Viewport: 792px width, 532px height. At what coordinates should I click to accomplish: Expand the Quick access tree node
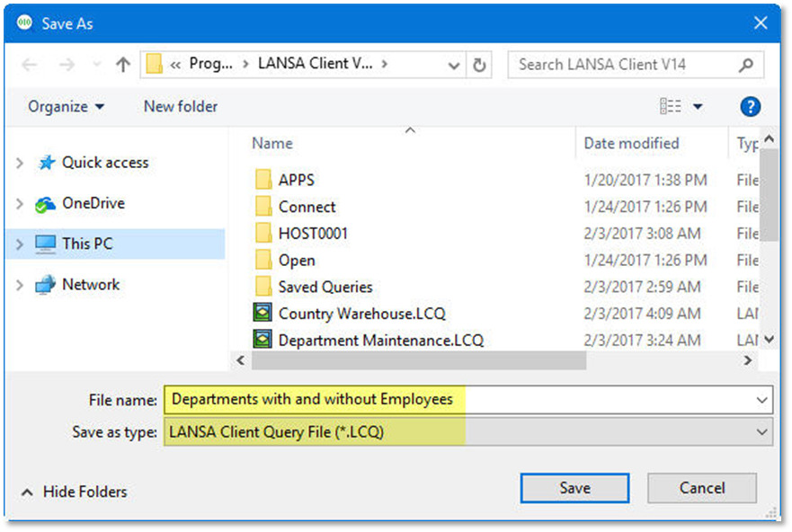click(x=20, y=163)
